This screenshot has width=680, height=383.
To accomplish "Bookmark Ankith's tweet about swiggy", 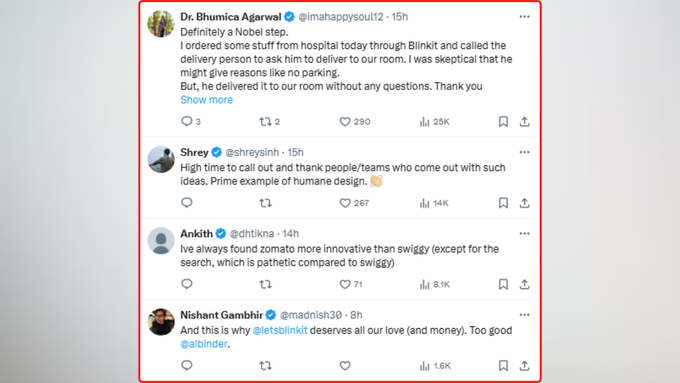I will (x=503, y=284).
